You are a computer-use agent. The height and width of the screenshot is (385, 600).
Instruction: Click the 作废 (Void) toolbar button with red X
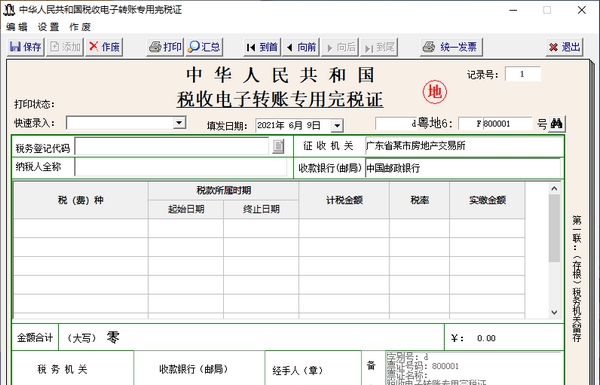(104, 47)
